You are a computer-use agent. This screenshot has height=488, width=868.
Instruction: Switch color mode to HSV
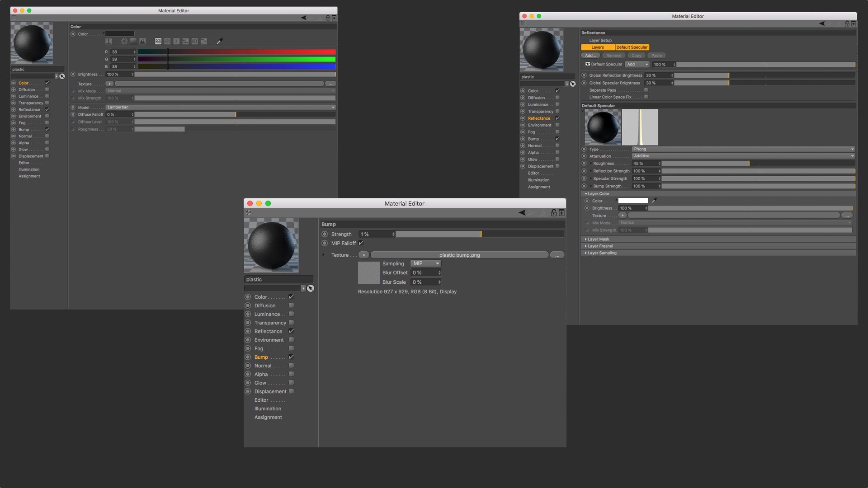point(167,41)
